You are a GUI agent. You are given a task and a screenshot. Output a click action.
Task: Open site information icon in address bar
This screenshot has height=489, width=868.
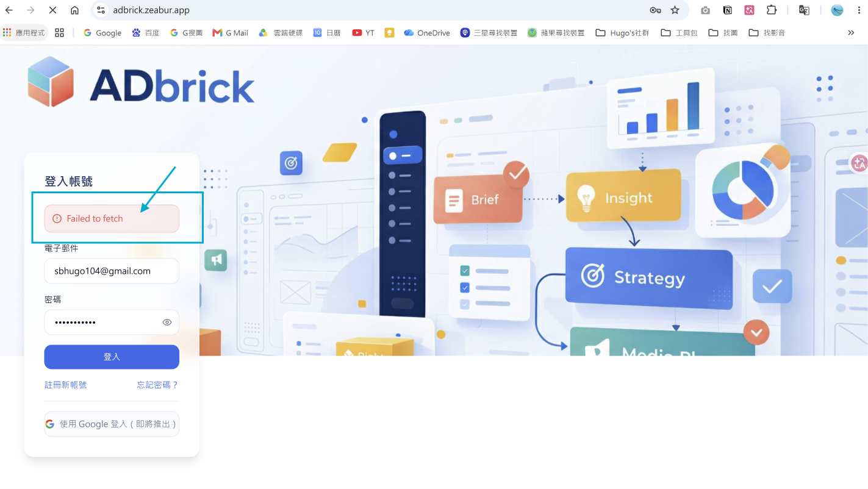tap(101, 10)
